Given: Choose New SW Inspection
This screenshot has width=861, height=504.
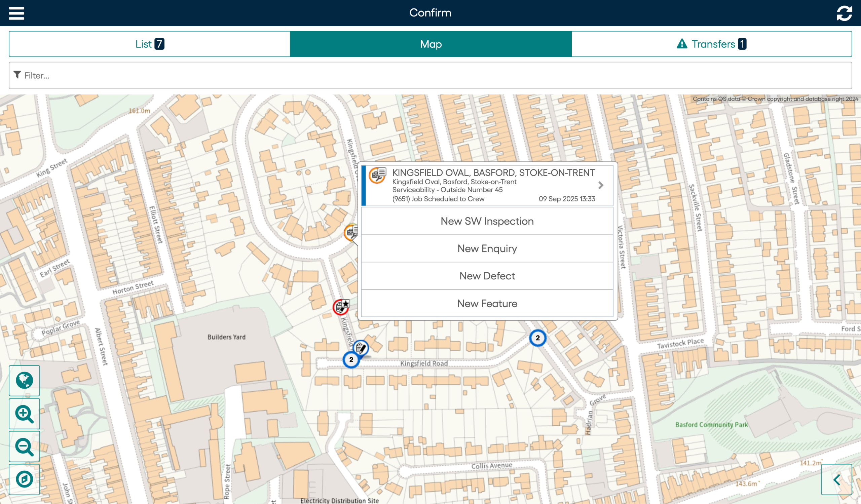Looking at the screenshot, I should (x=487, y=221).
